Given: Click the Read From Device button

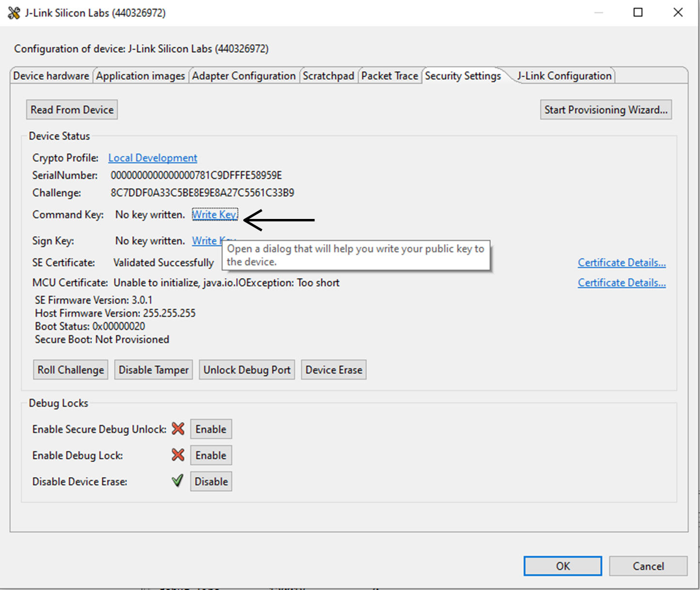Looking at the screenshot, I should pos(72,110).
